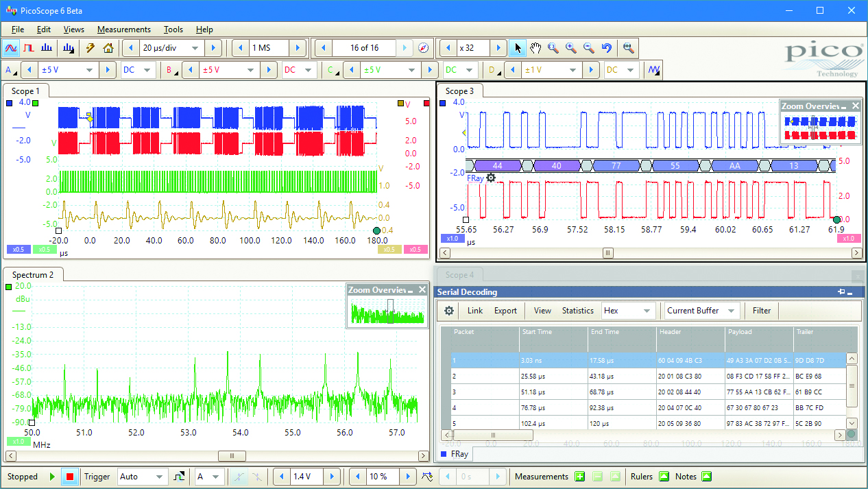
Task: Add a measurement with green plus
Action: click(x=579, y=477)
